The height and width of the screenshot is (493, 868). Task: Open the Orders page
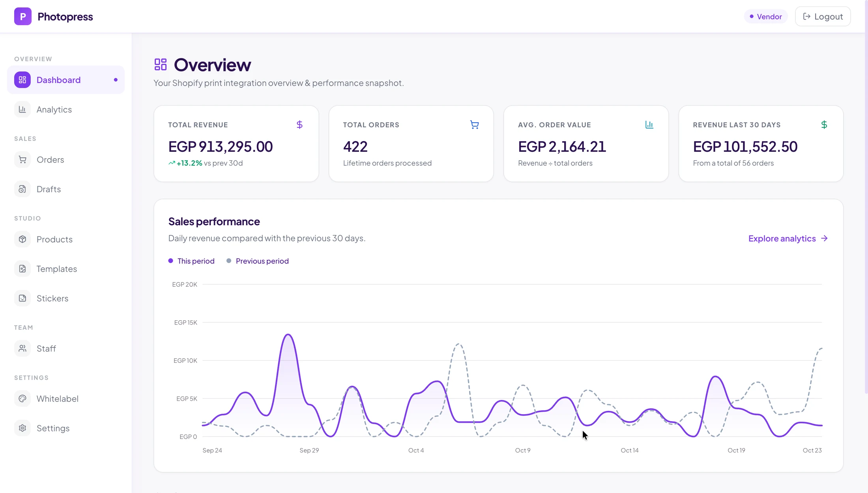point(66,159)
